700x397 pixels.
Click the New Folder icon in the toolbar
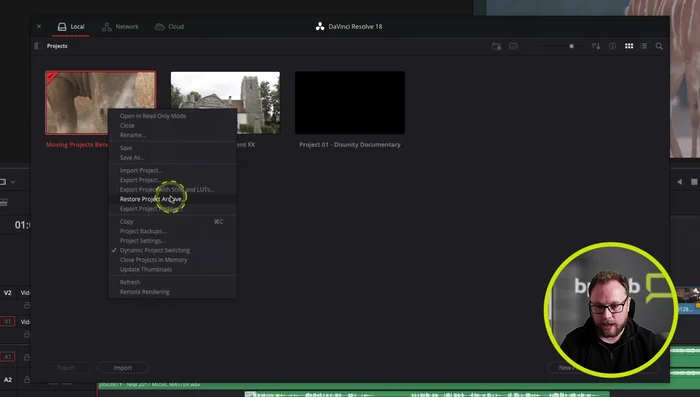click(496, 46)
